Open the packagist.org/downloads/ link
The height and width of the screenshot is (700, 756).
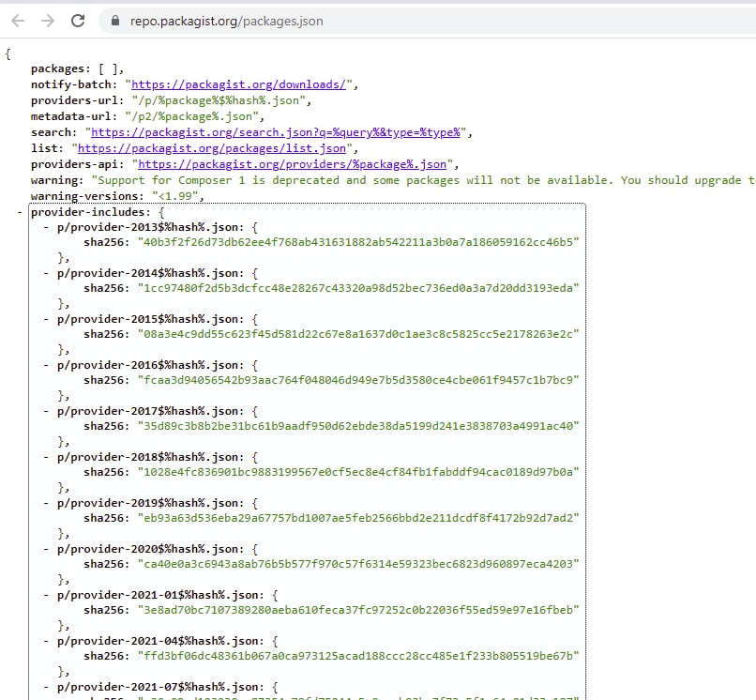(x=238, y=84)
